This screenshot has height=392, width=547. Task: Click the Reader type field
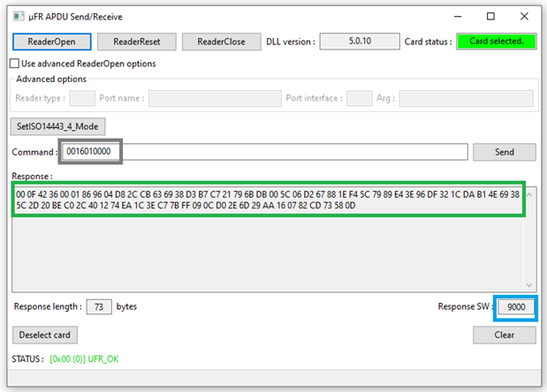(x=82, y=98)
